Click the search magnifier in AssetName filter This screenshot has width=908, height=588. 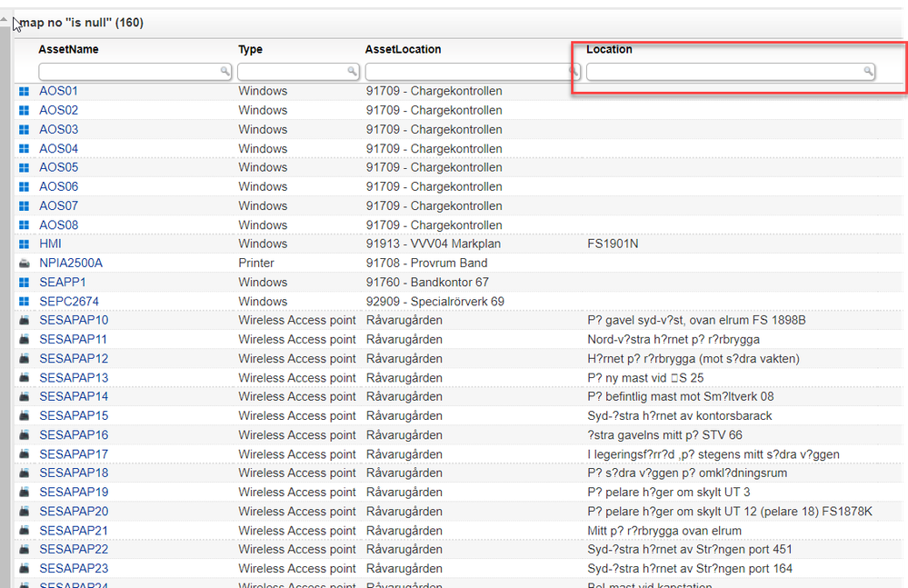[224, 71]
